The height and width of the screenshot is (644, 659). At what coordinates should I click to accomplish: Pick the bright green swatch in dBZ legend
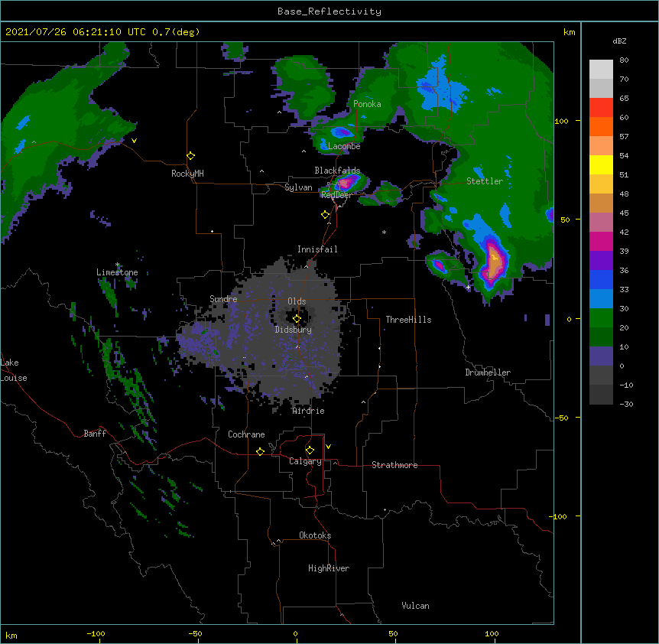click(x=601, y=318)
